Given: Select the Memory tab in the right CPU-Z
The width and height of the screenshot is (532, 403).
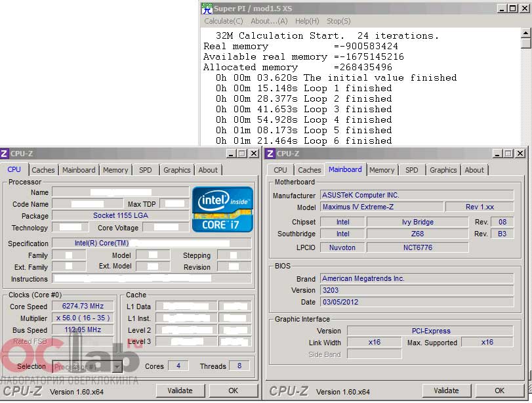Looking at the screenshot, I should [x=382, y=169].
